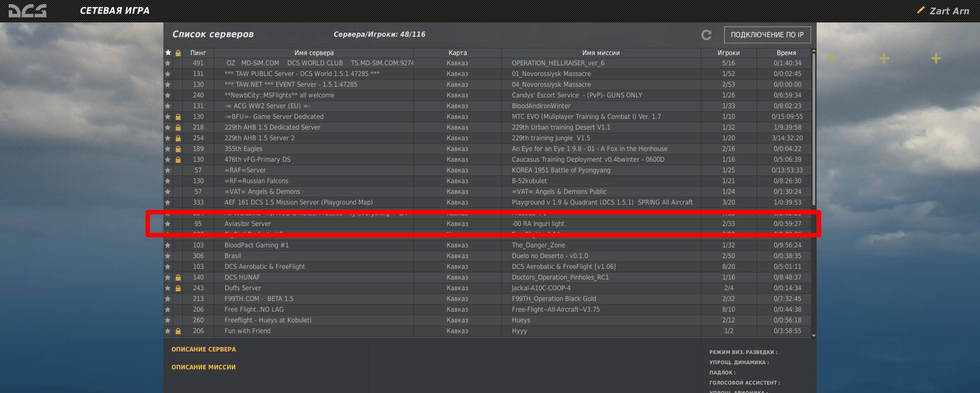Star the Freeflight - Hueys at Kobuleti server
This screenshot has height=393, width=980.
(x=168, y=321)
